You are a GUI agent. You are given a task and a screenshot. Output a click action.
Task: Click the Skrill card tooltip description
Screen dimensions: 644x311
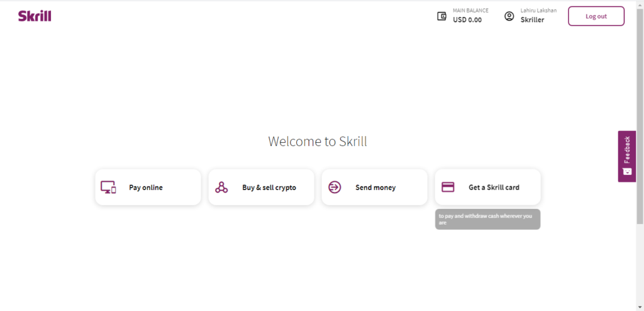[x=487, y=219]
